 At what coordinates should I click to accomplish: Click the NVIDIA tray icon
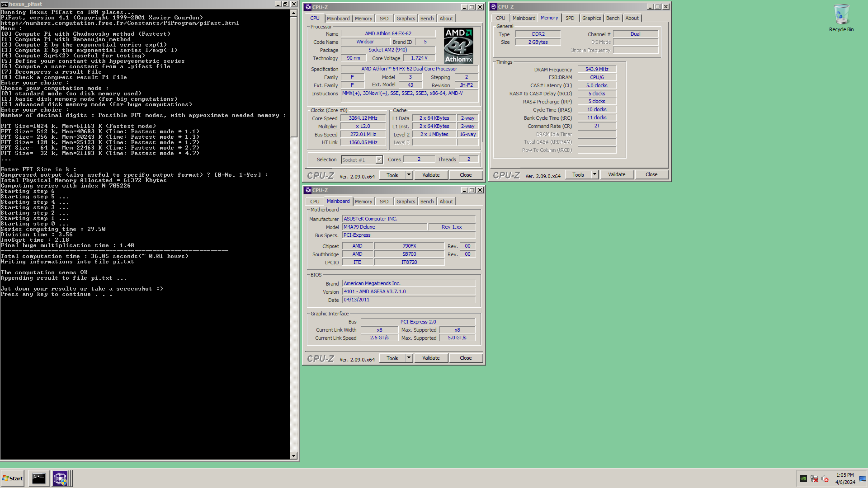pyautogui.click(x=803, y=479)
